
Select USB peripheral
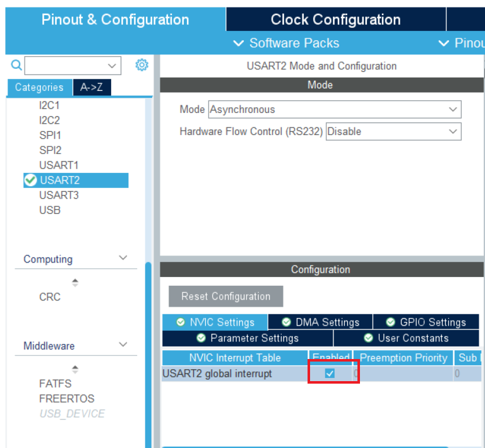pos(50,210)
